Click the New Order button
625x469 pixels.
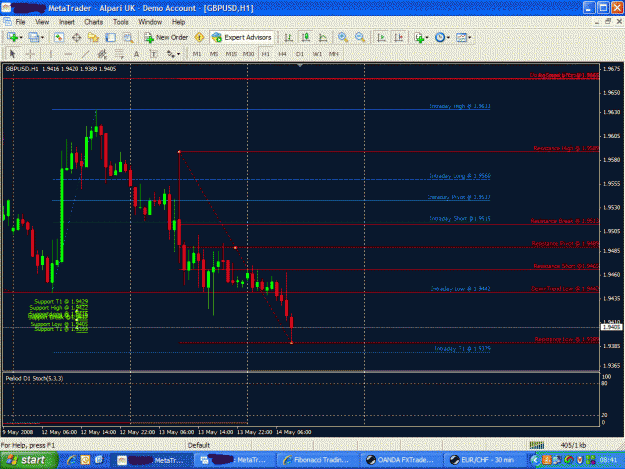(166, 37)
